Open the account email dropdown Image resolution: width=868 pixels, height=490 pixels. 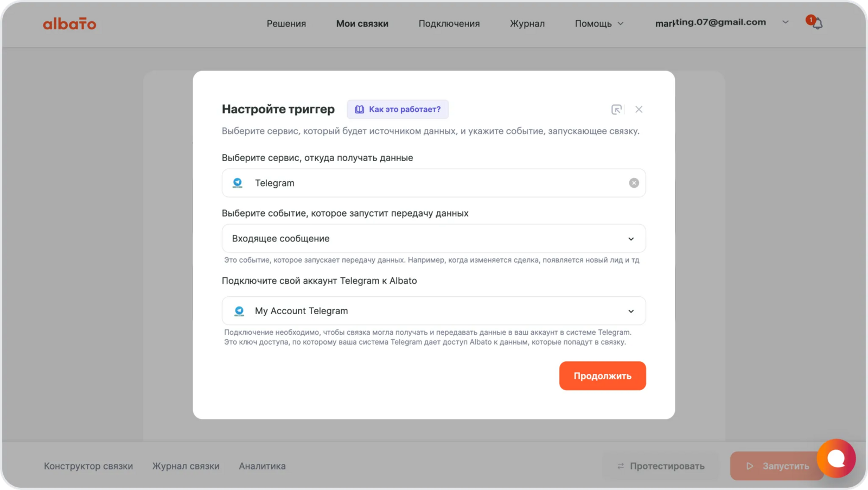(x=785, y=22)
